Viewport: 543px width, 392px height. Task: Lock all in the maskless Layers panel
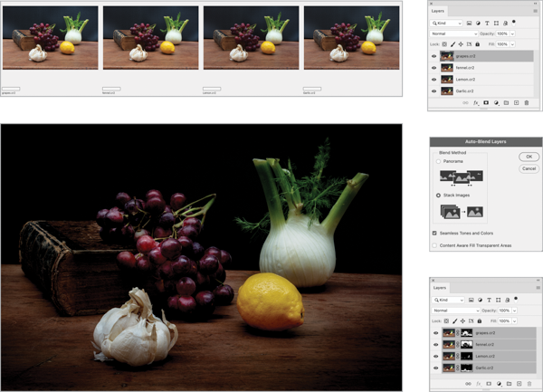click(478, 44)
